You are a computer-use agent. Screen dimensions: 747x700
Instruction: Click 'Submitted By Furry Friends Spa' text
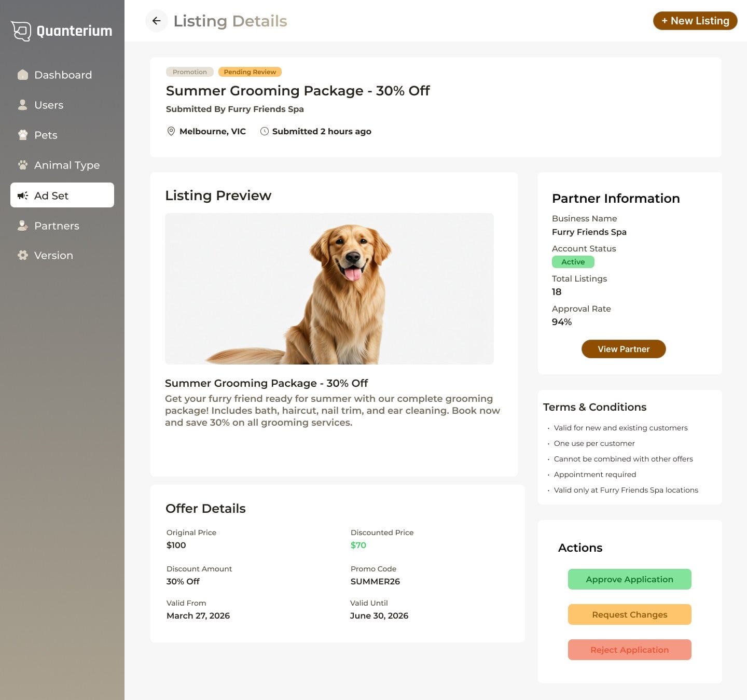[x=235, y=109]
